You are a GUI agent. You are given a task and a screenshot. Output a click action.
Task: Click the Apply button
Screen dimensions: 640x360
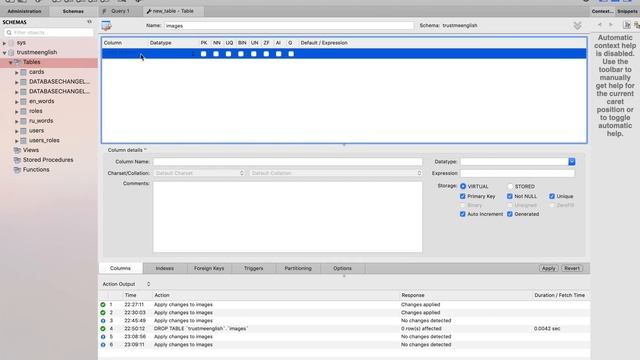pos(549,268)
